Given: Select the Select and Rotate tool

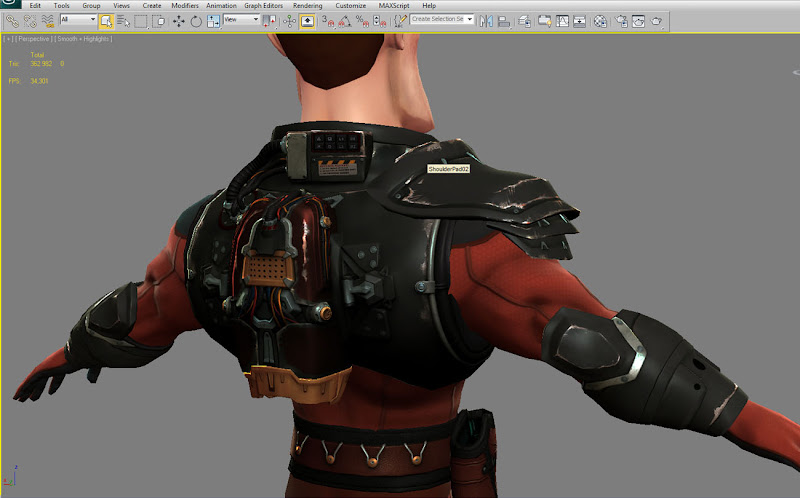Looking at the screenshot, I should tap(196, 21).
